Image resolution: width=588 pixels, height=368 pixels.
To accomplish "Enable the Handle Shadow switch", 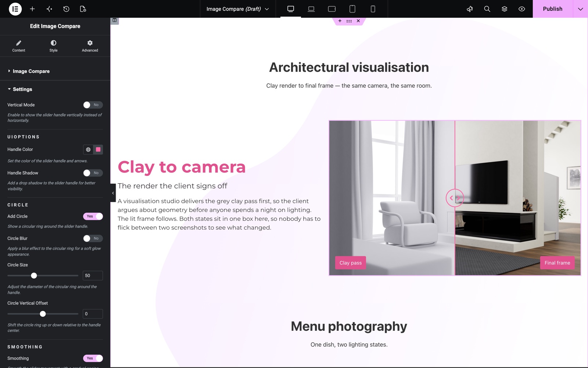I will [x=93, y=173].
